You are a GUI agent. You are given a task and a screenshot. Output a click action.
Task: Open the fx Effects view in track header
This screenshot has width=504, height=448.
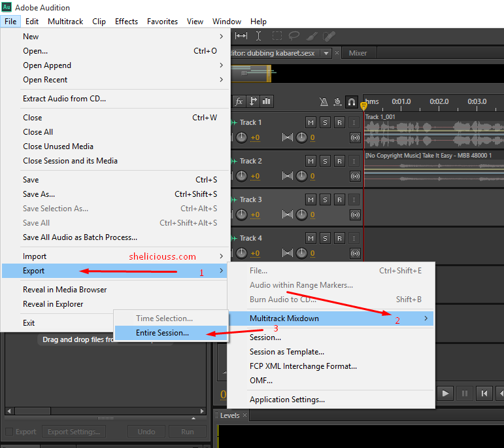pos(239,101)
